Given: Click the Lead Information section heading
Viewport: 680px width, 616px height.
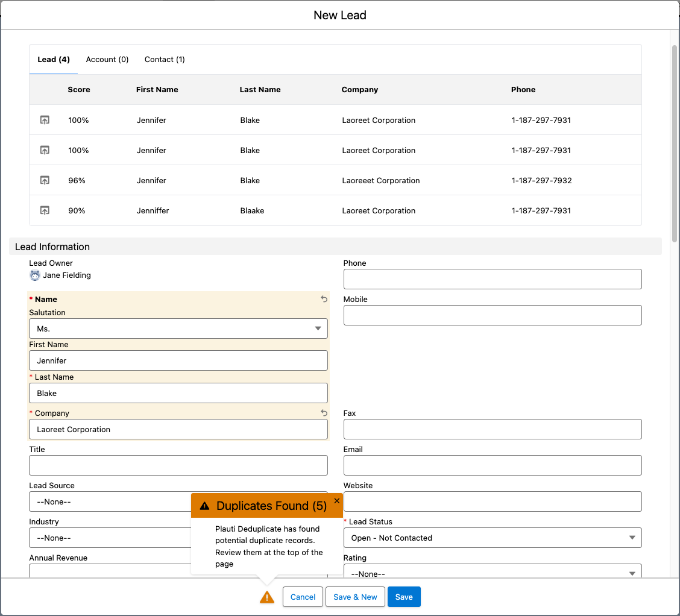Looking at the screenshot, I should click(52, 247).
